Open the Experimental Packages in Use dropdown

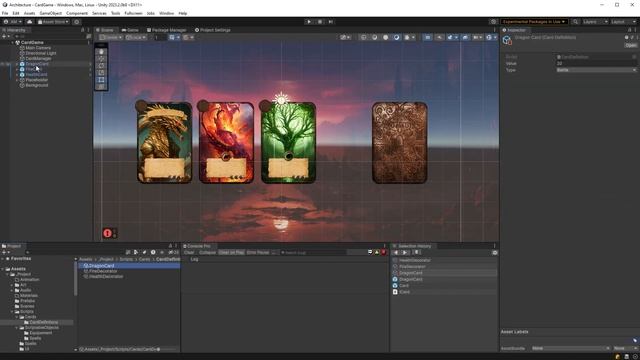tap(533, 22)
